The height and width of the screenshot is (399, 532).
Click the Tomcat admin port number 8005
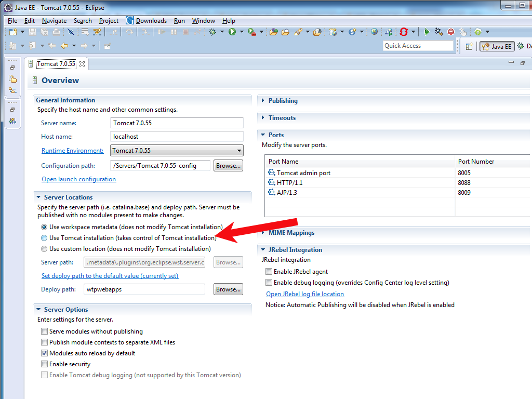point(464,172)
